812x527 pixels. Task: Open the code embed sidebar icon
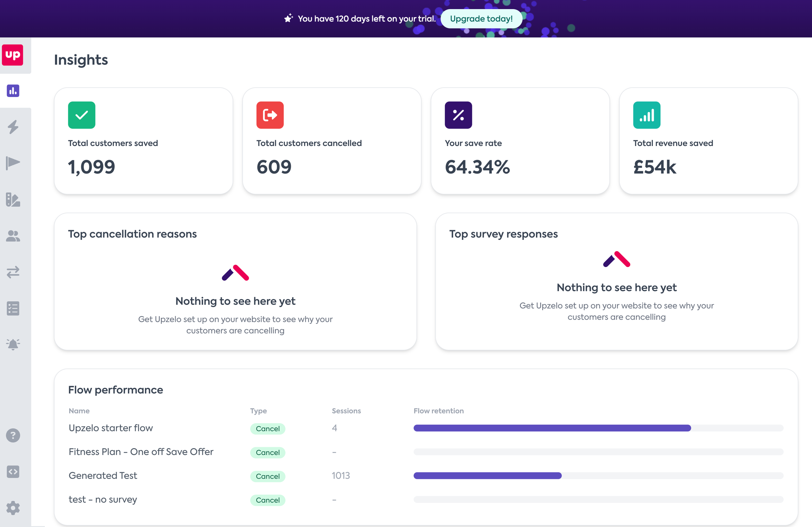(13, 472)
